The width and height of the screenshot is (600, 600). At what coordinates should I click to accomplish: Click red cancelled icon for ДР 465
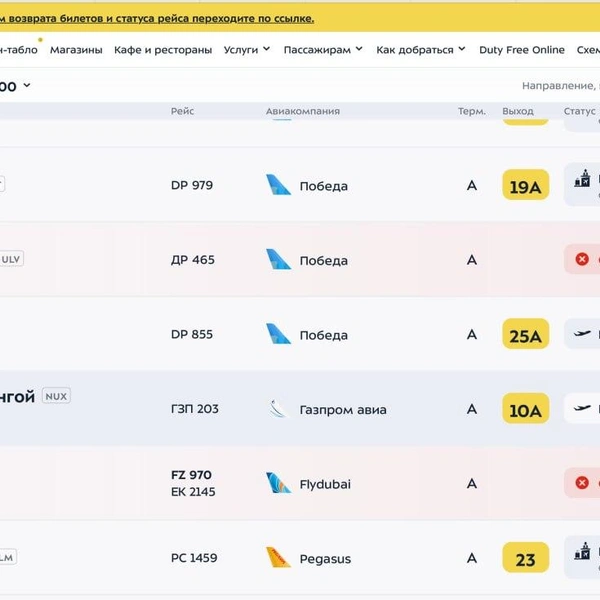pos(582,259)
